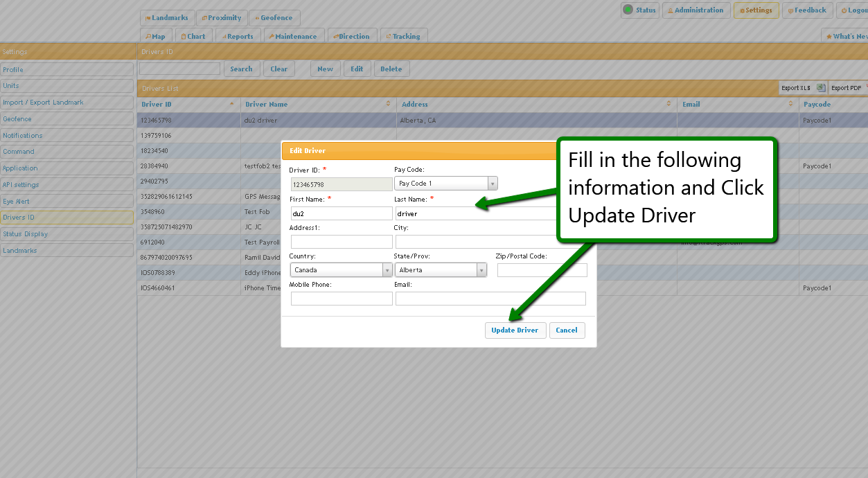This screenshot has width=868, height=478.
Task: Click the Driver Name column sort icon
Action: (x=388, y=104)
